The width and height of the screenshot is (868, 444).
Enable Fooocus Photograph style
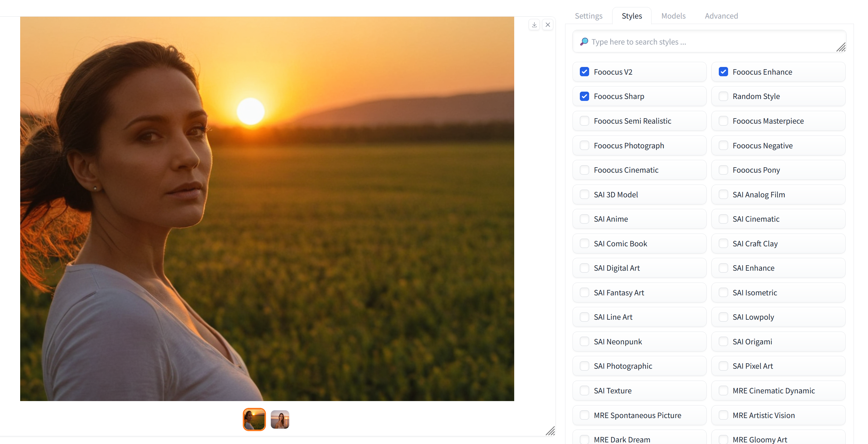[x=584, y=145]
